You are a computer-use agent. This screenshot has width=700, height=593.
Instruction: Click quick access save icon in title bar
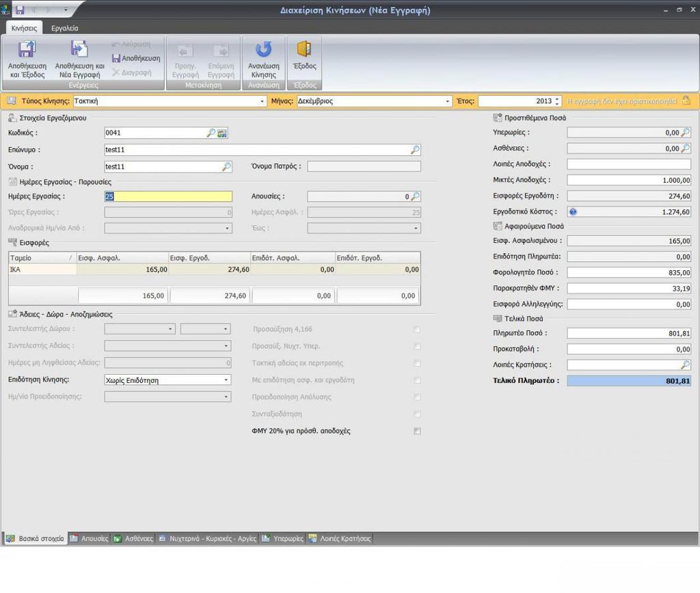tap(20, 10)
